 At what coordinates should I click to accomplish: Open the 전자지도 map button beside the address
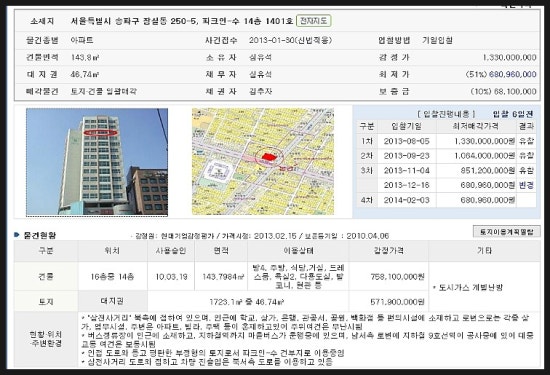click(314, 21)
